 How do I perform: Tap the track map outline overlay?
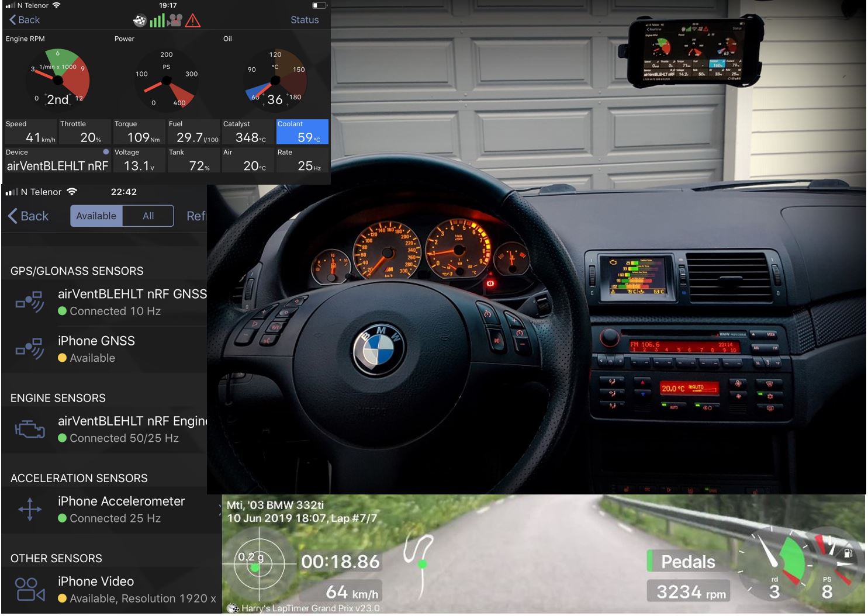click(418, 566)
